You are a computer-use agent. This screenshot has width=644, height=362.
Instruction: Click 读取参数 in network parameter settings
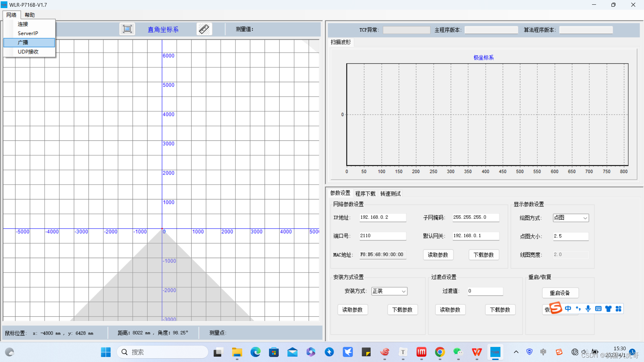(x=438, y=255)
